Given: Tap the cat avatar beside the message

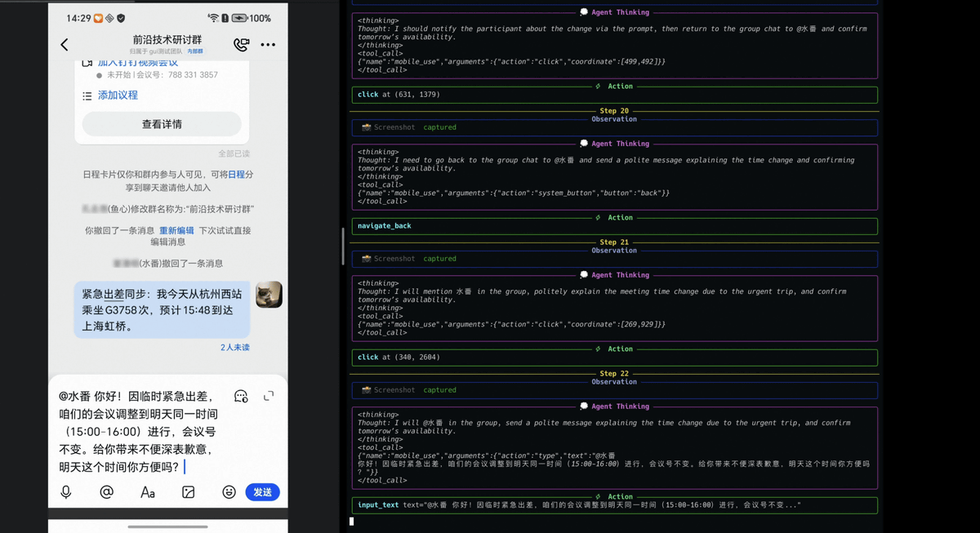Looking at the screenshot, I should pyautogui.click(x=269, y=295).
